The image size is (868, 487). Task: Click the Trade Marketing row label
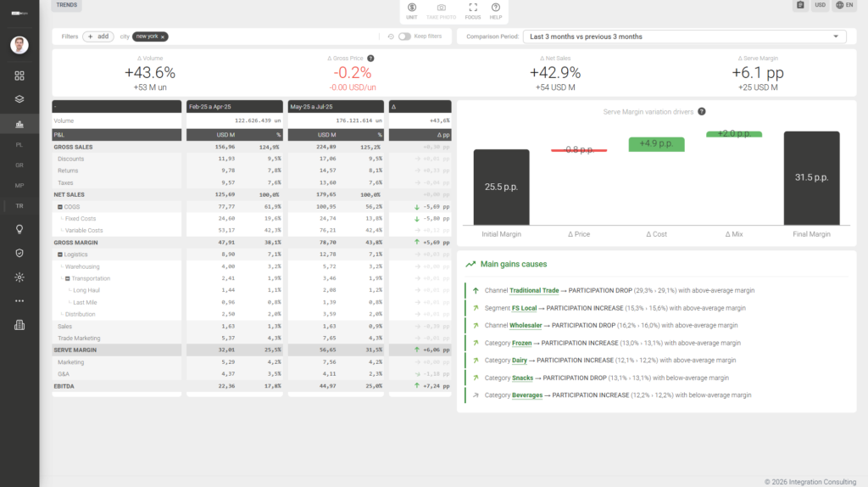tap(79, 339)
